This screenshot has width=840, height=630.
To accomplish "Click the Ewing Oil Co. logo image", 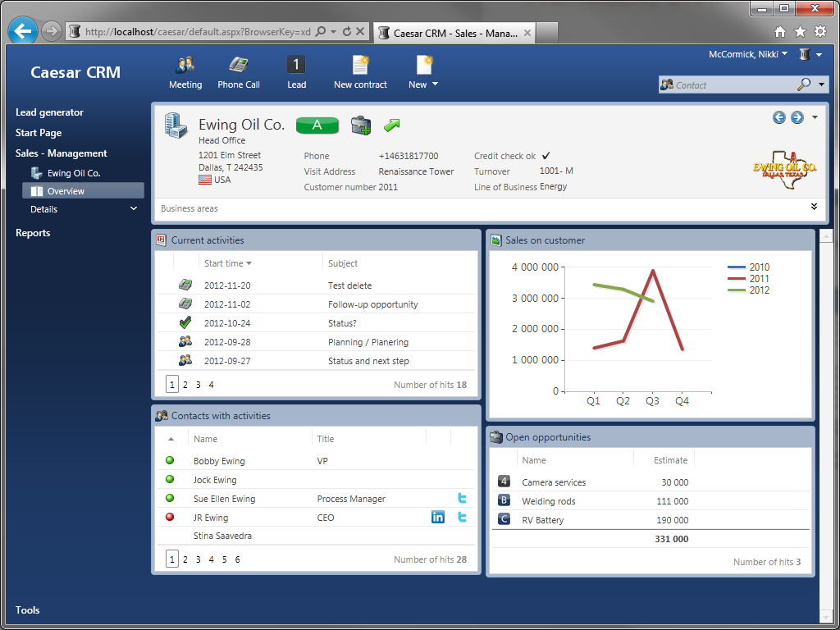I will point(784,169).
